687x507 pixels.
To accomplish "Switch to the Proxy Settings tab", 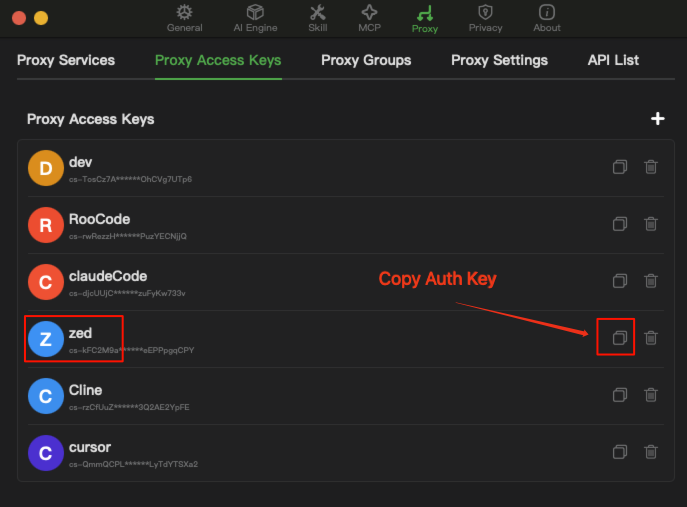I will coord(499,60).
